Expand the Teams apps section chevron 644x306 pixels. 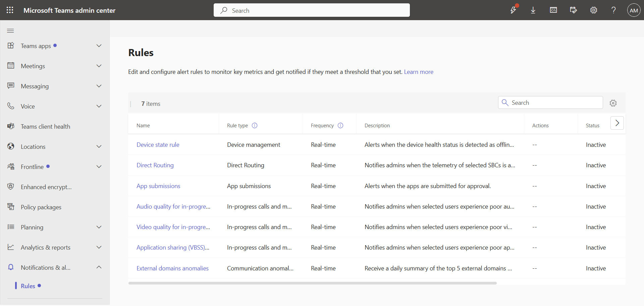click(x=99, y=46)
